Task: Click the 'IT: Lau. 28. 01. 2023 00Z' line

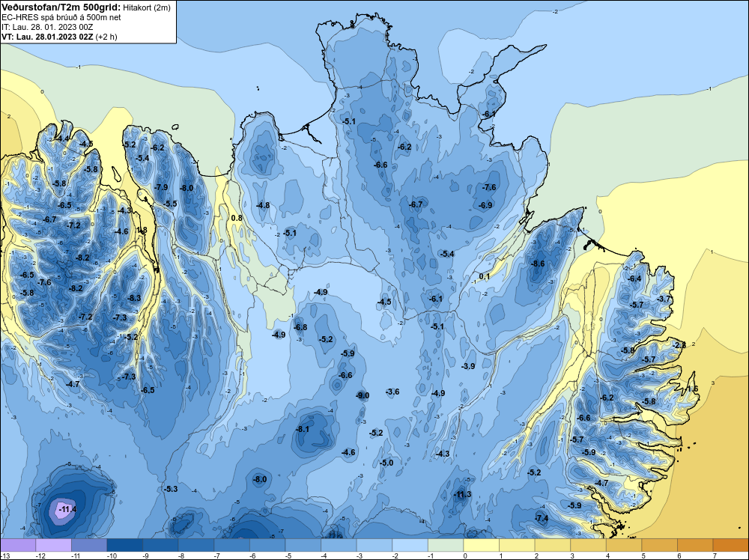Action: (x=47, y=27)
